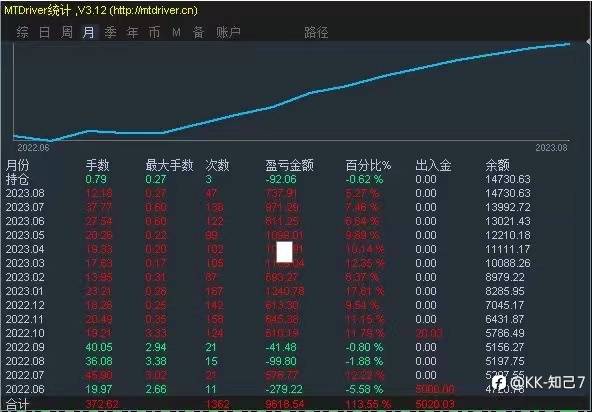Click balance 7045.17 for 2022.12
The width and height of the screenshot is (592, 412).
click(505, 305)
